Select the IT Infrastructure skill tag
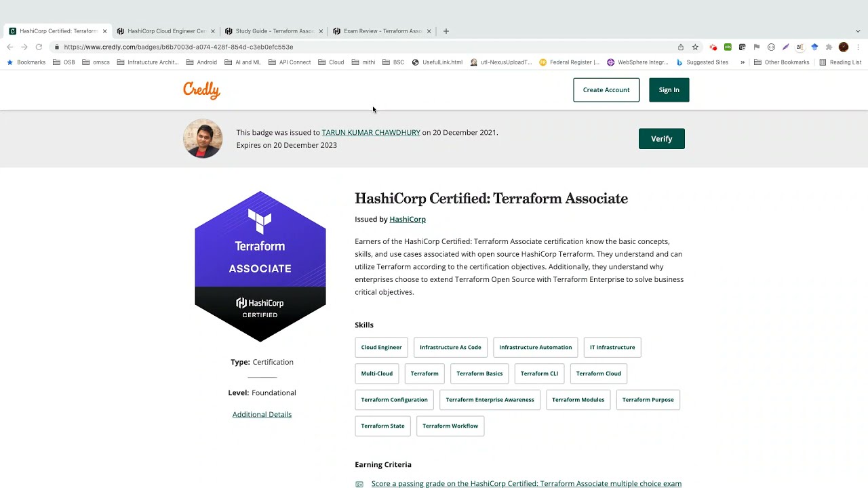The width and height of the screenshot is (868, 488). 612,348
